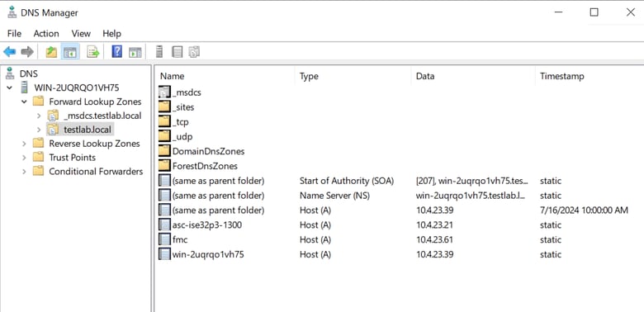Image resolution: width=644 pixels, height=312 pixels.
Task: Click the Conditional Forwarders folder icon
Action: pos(38,171)
